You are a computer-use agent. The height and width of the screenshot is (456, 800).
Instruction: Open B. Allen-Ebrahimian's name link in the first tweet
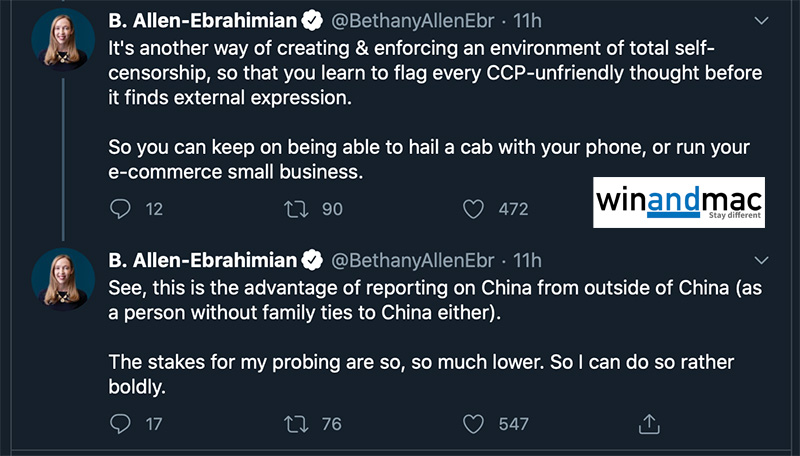202,18
